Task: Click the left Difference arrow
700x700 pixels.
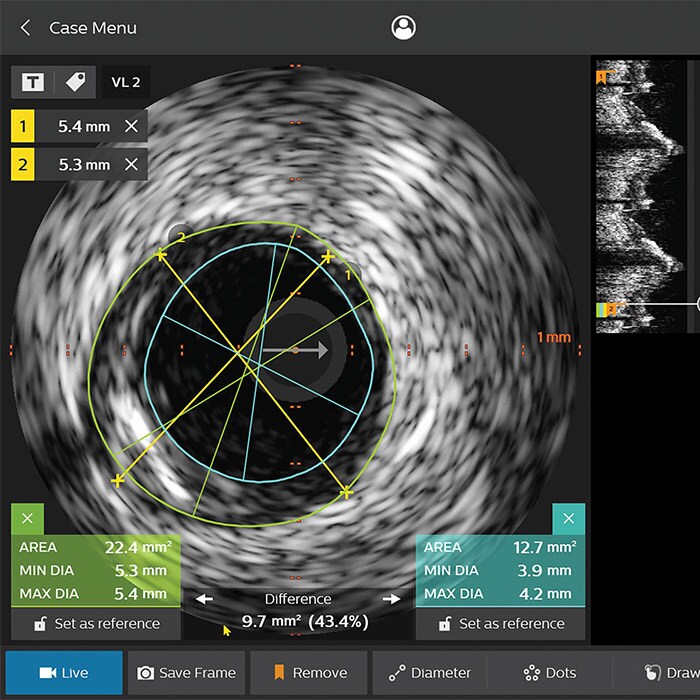Action: pyautogui.click(x=204, y=599)
